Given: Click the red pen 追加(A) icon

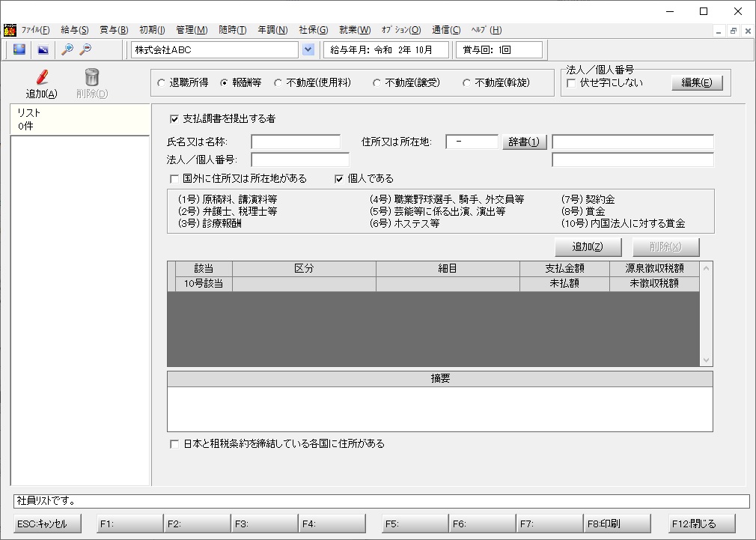Looking at the screenshot, I should coord(41,77).
